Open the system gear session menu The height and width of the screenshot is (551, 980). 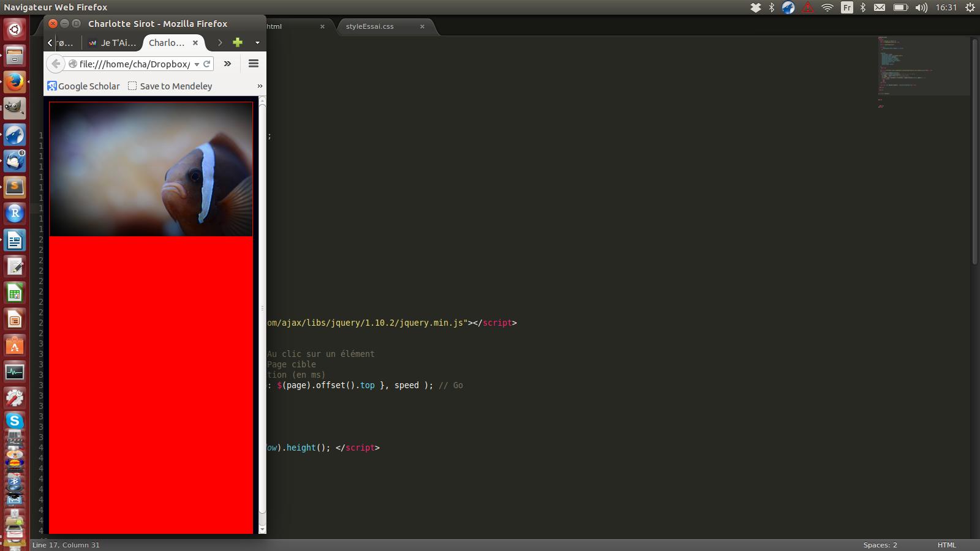(x=970, y=7)
